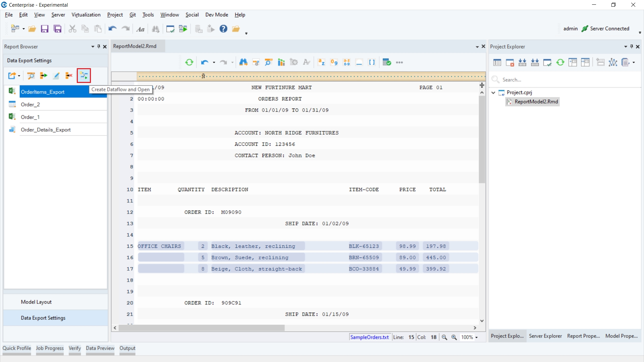
Task: Click the Help question mark icon
Action: pyautogui.click(x=223, y=29)
